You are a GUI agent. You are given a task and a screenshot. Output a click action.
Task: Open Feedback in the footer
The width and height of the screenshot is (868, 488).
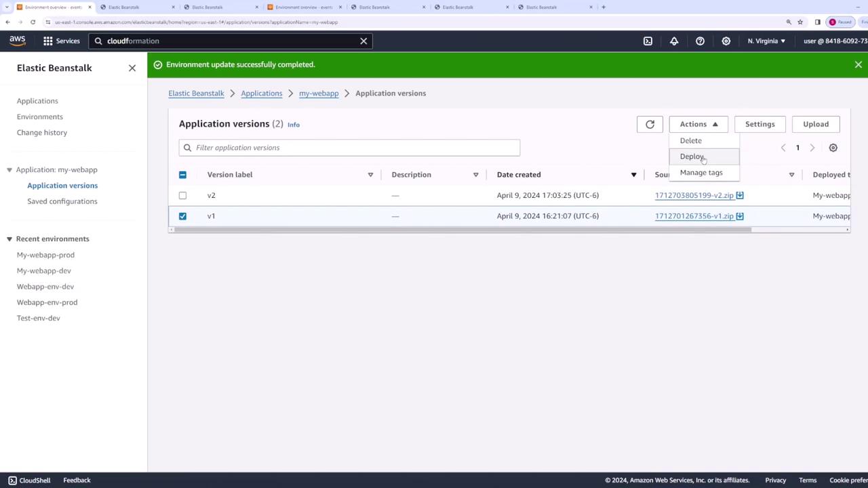pyautogui.click(x=77, y=481)
